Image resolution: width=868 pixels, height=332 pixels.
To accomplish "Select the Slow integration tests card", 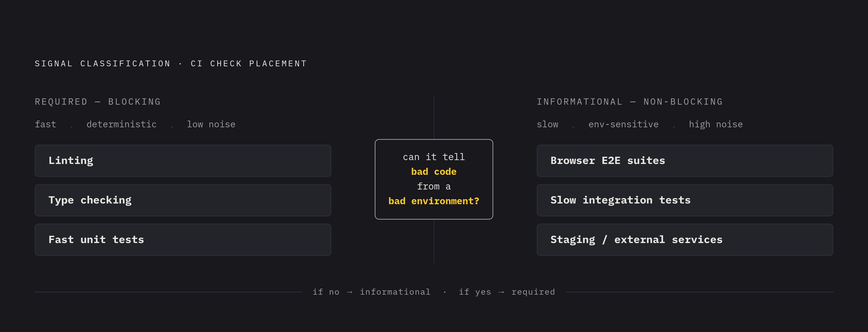I will pyautogui.click(x=685, y=200).
